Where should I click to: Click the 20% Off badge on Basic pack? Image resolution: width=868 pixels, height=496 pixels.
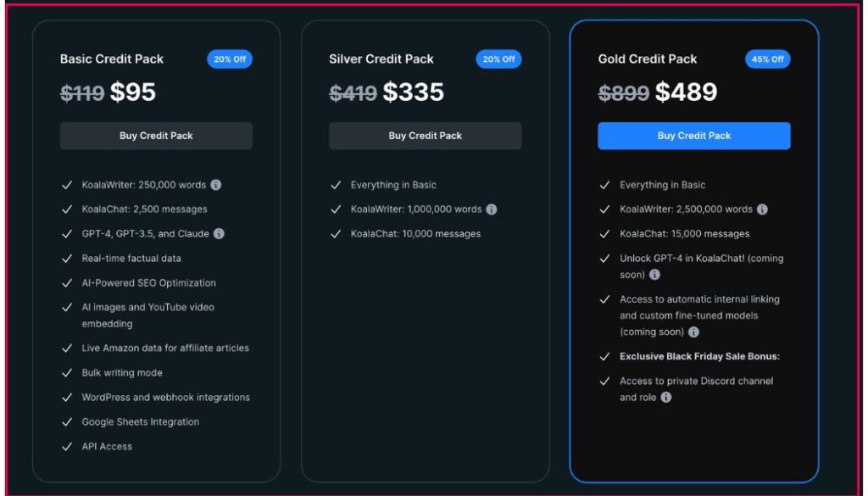click(x=230, y=59)
